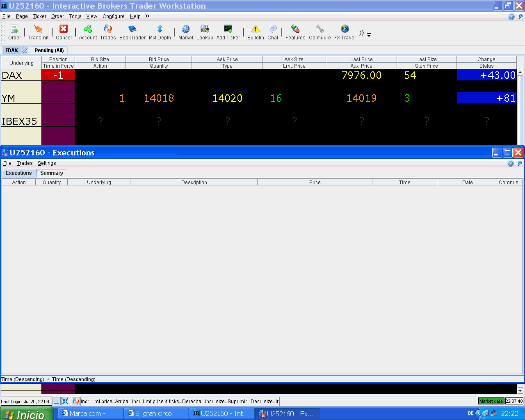Open the Ticker menu
This screenshot has width=525, height=420.
coord(39,16)
